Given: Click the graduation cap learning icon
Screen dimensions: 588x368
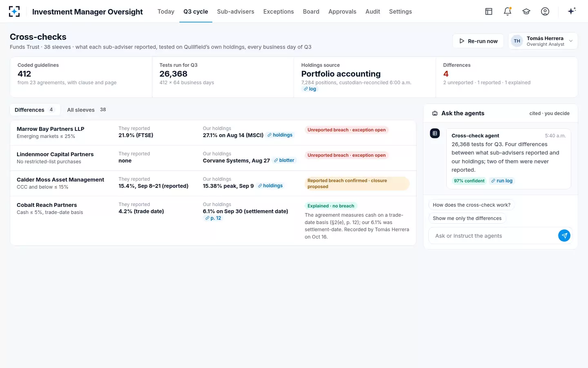Looking at the screenshot, I should (526, 11).
